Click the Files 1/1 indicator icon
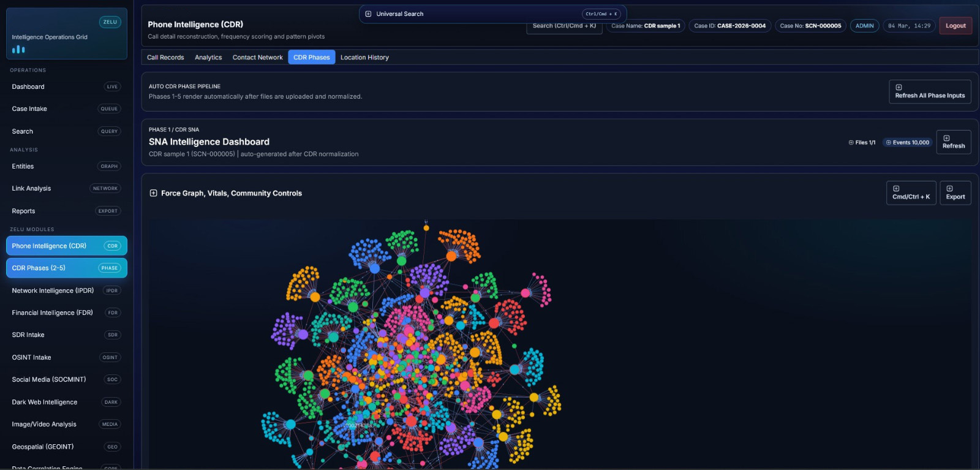This screenshot has width=980, height=470. 851,143
